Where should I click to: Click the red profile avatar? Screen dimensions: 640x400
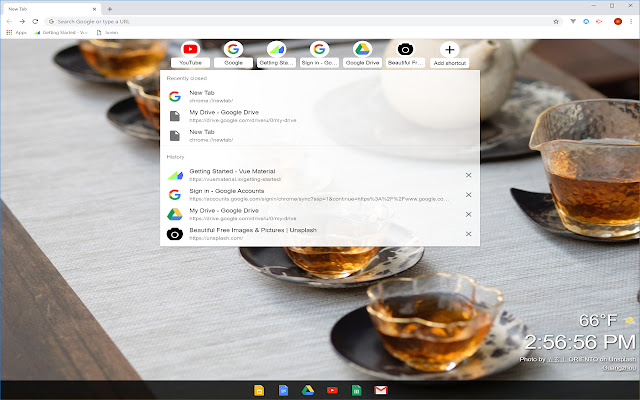point(618,21)
